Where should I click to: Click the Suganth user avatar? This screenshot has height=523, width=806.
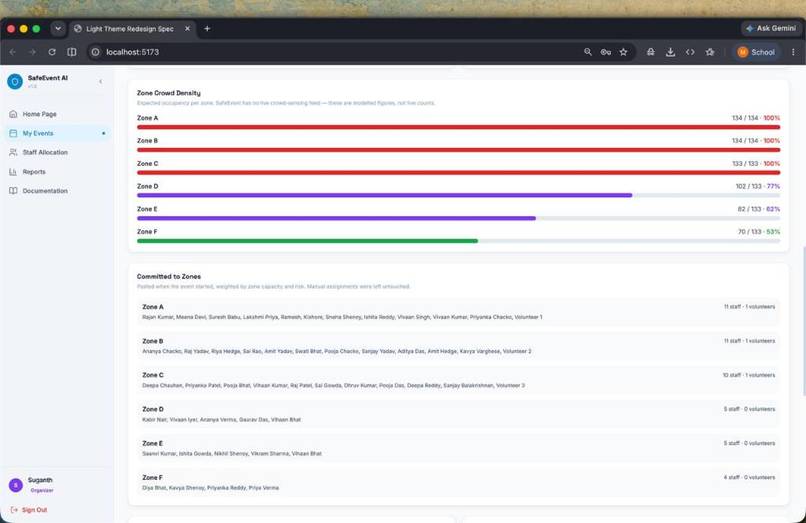(x=16, y=485)
